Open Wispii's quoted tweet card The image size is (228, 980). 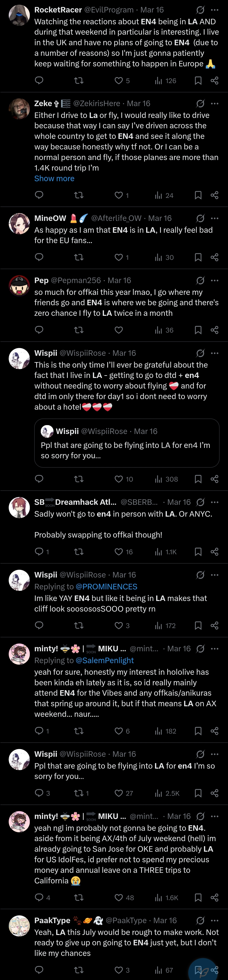tap(127, 443)
